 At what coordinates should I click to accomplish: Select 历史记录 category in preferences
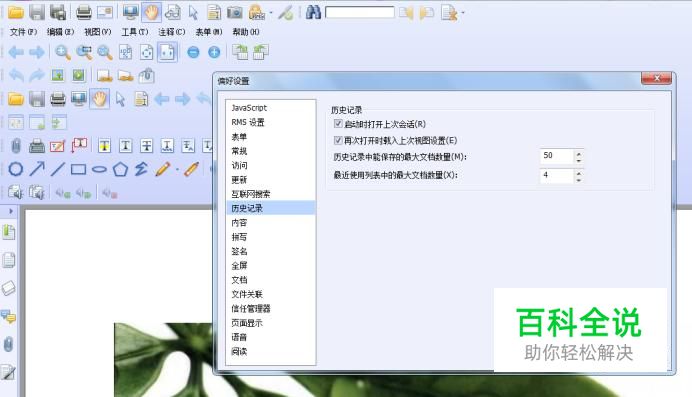pos(271,208)
